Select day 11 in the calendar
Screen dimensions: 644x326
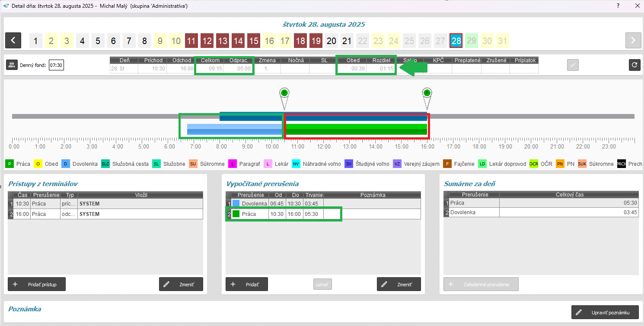pyautogui.click(x=191, y=41)
